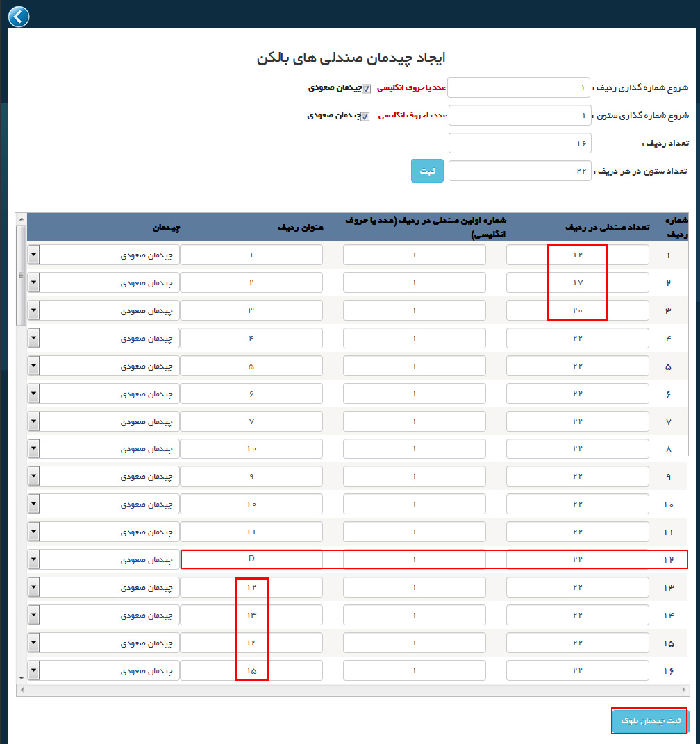Click seat count field of row 10
The image size is (700, 744).
click(578, 504)
